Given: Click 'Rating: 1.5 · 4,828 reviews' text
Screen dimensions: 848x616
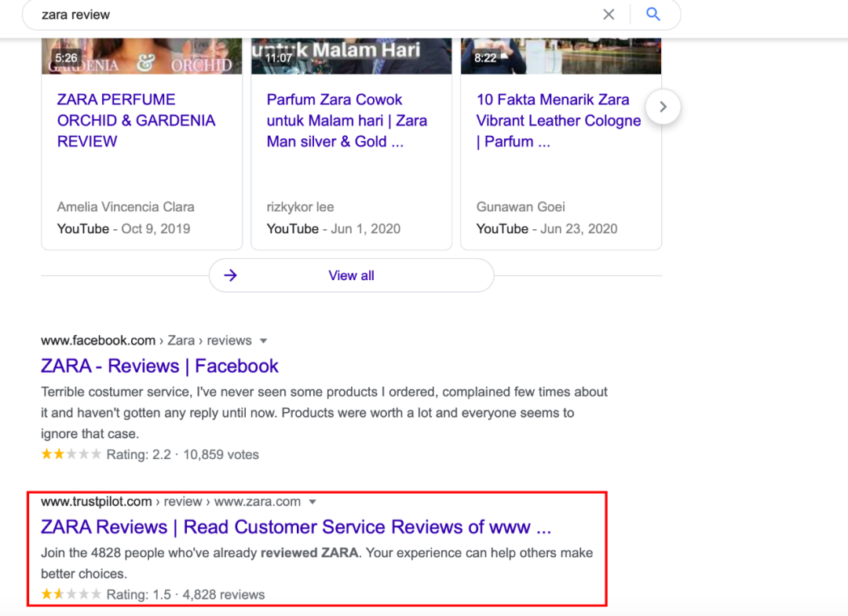Looking at the screenshot, I should [x=185, y=594].
